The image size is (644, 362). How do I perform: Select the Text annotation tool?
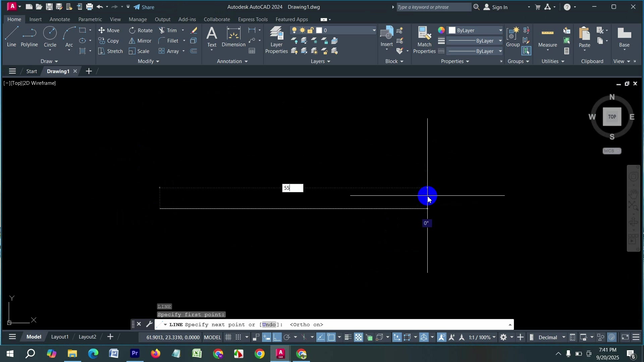(x=212, y=37)
